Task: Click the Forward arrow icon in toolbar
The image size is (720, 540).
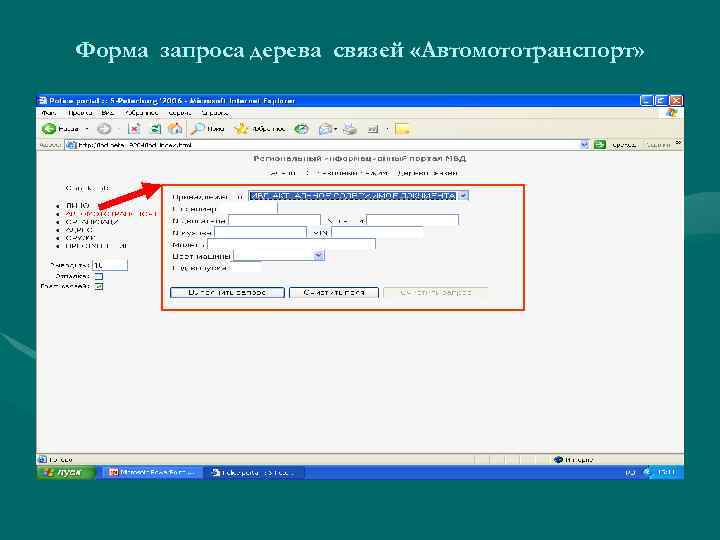Action: pyautogui.click(x=104, y=129)
